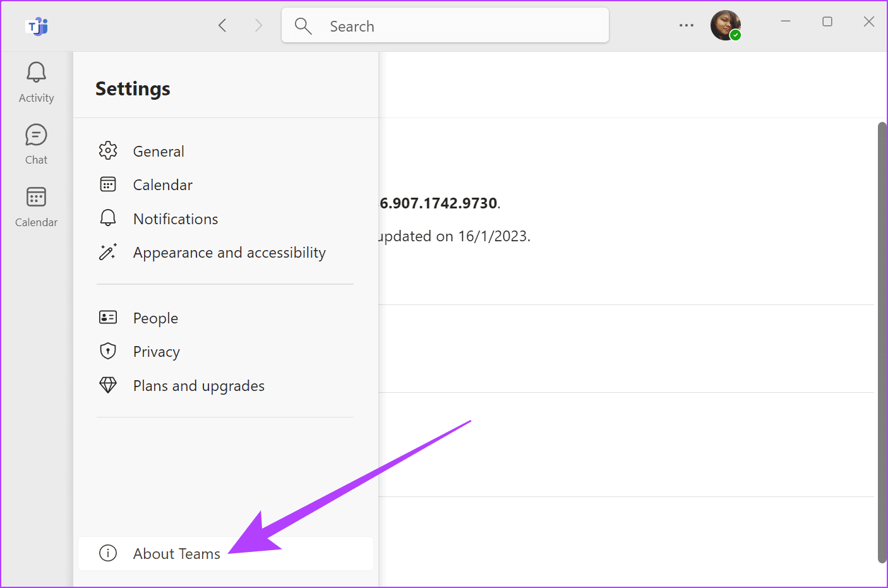Image resolution: width=888 pixels, height=588 pixels.
Task: Click the General gear icon
Action: (108, 150)
